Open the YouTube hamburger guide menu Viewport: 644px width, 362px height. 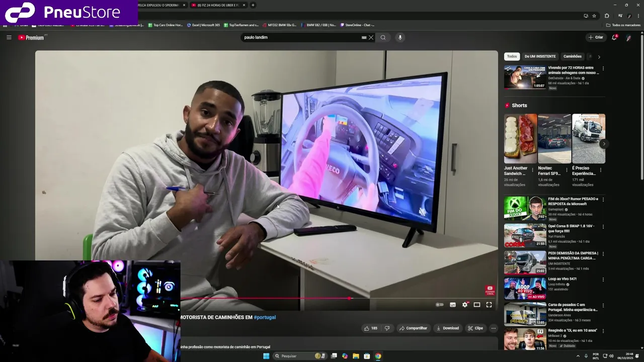pyautogui.click(x=9, y=37)
